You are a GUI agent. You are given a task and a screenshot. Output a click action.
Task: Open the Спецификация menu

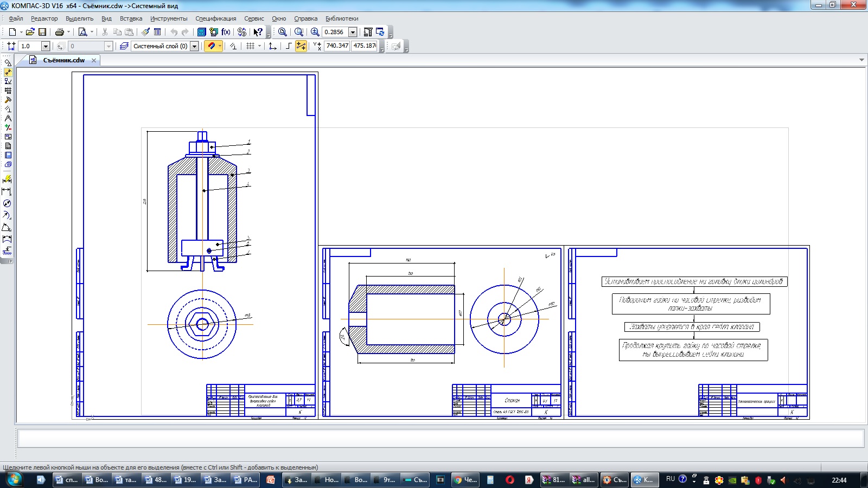point(216,18)
